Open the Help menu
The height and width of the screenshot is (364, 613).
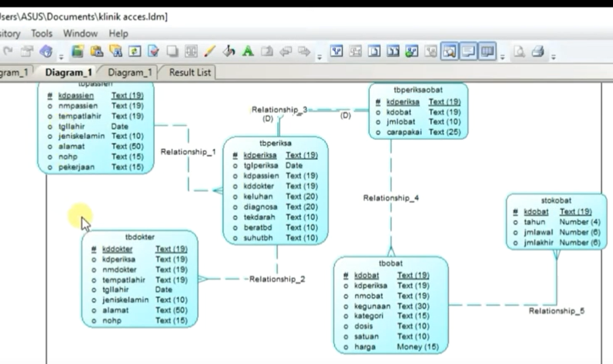(118, 34)
